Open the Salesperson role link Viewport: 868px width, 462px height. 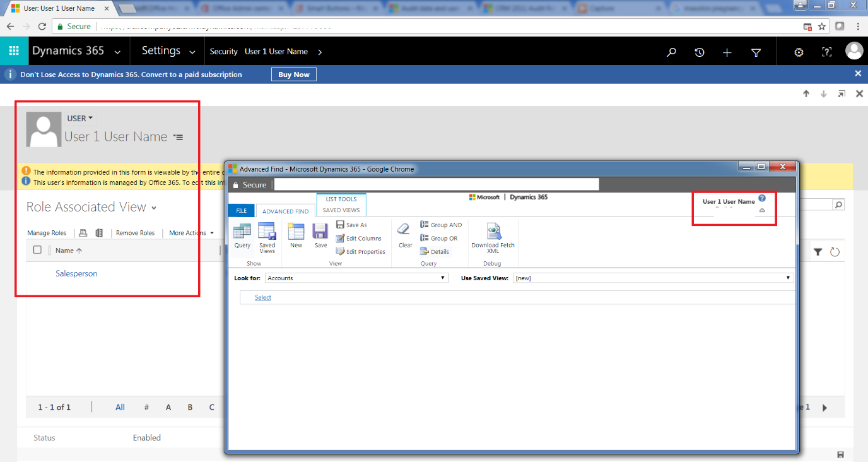coord(76,273)
